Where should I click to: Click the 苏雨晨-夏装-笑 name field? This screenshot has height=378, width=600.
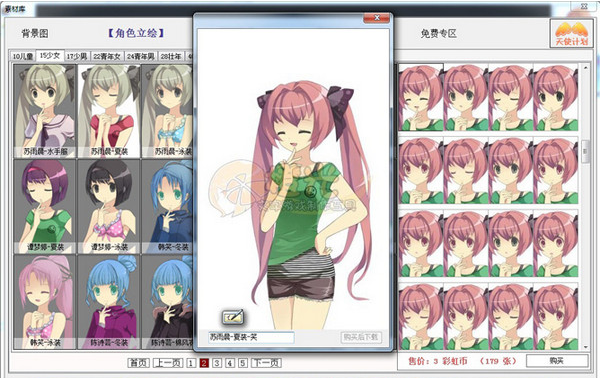251,337
